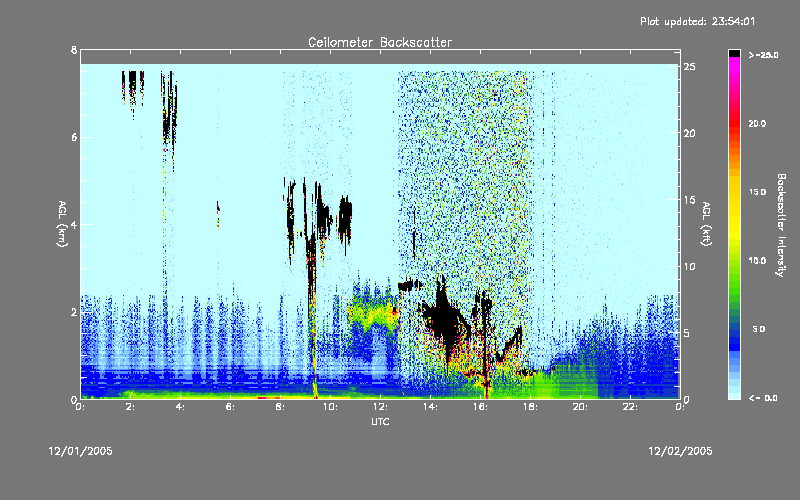Click the 20.0 colorbar tick label
This screenshot has width=800, height=500.
(757, 123)
